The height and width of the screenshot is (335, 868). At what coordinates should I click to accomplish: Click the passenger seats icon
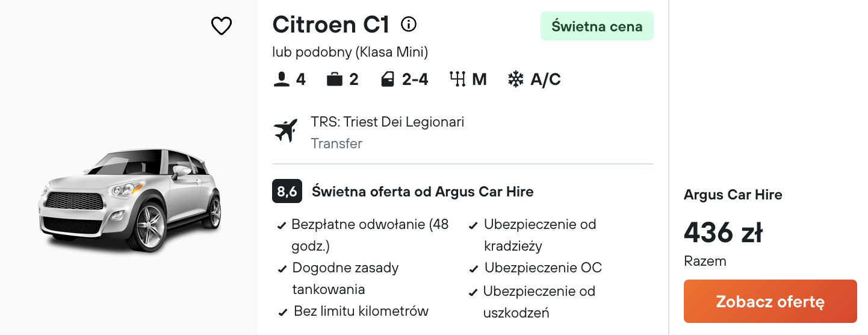[281, 80]
